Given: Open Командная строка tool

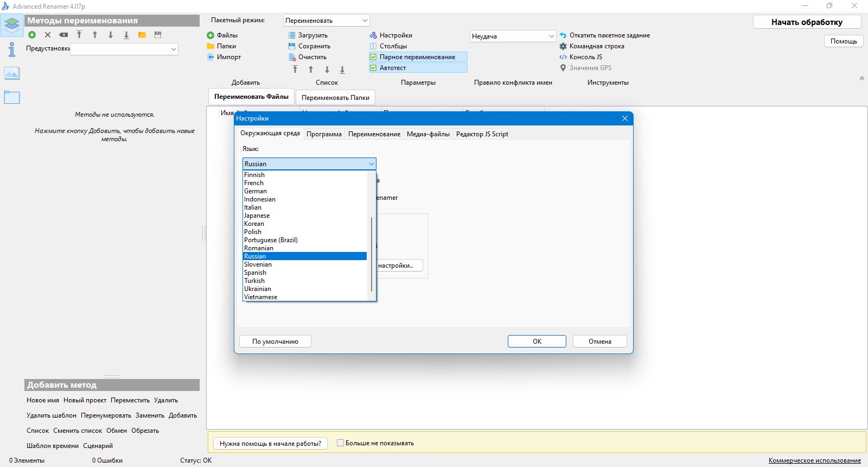Looking at the screenshot, I should click(592, 46).
